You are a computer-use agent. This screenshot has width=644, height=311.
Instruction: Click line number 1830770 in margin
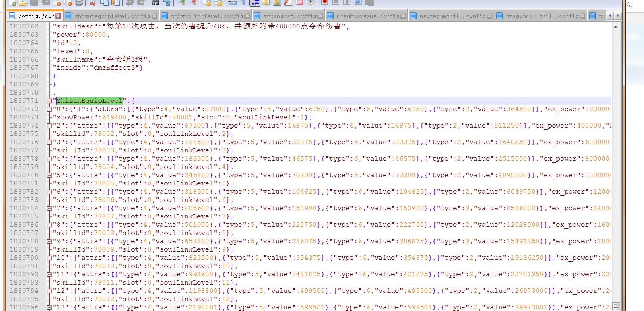pyautogui.click(x=24, y=93)
